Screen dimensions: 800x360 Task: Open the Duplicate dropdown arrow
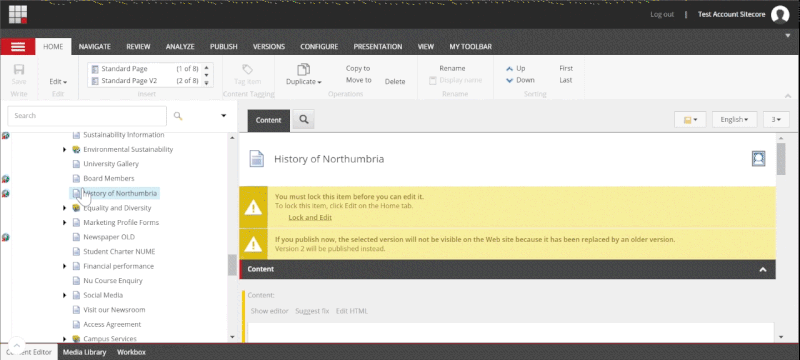319,82
